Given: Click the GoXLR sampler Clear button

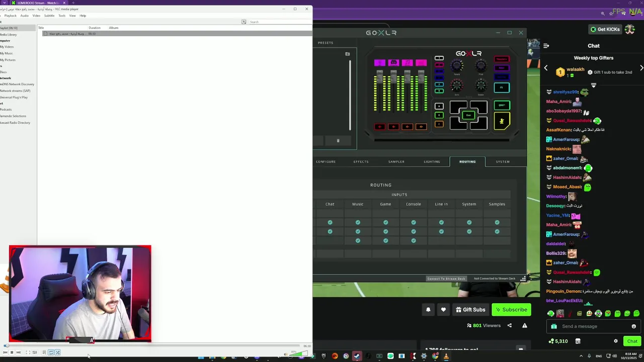Looking at the screenshot, I should click(468, 115).
